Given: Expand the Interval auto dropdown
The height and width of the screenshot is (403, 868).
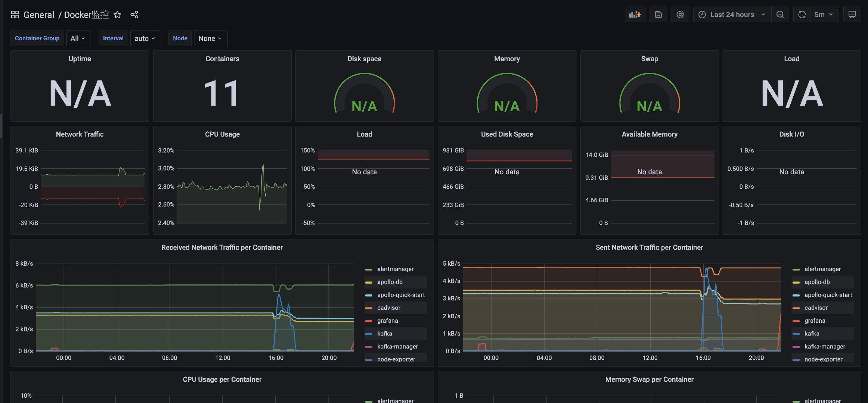Looking at the screenshot, I should (x=145, y=38).
